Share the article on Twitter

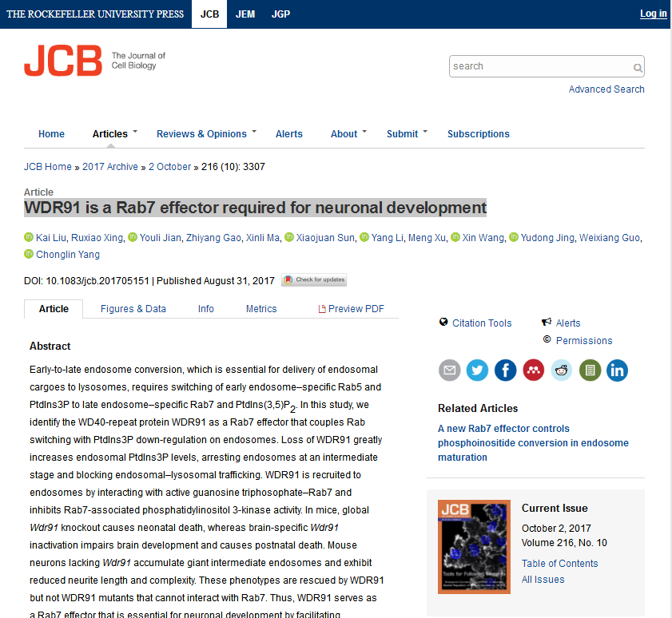coord(478,370)
